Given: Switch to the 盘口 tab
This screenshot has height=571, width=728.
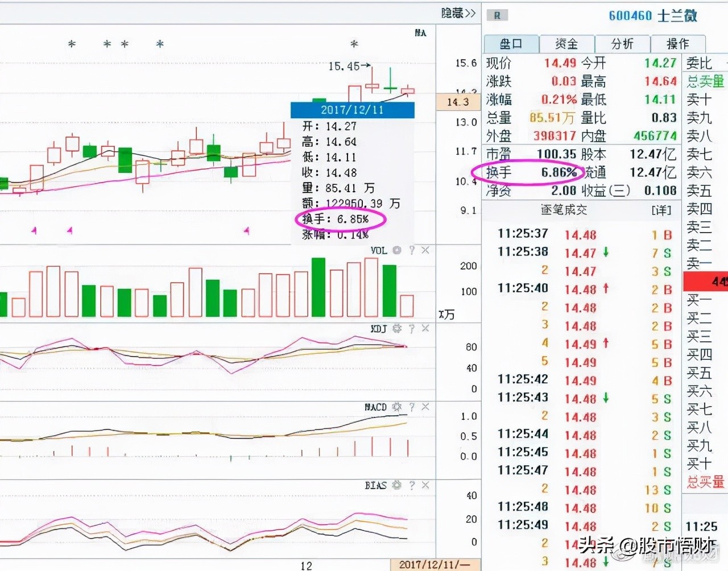Looking at the screenshot, I should pos(511,44).
